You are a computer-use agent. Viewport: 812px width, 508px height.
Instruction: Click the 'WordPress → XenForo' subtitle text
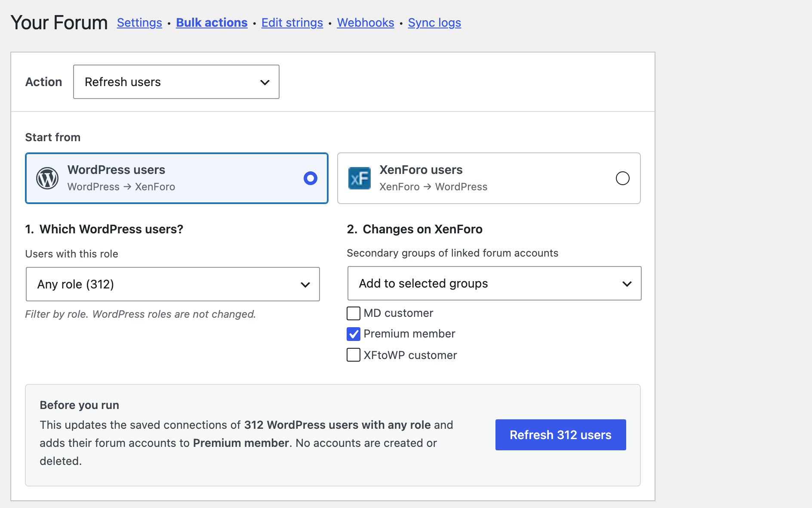pos(121,187)
